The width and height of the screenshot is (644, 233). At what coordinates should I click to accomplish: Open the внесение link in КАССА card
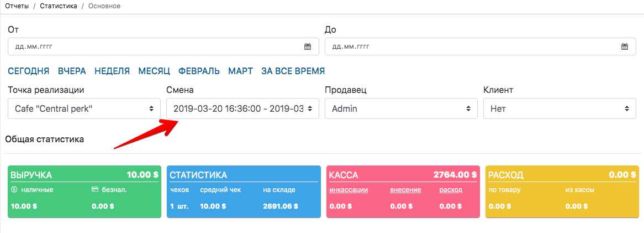click(405, 190)
